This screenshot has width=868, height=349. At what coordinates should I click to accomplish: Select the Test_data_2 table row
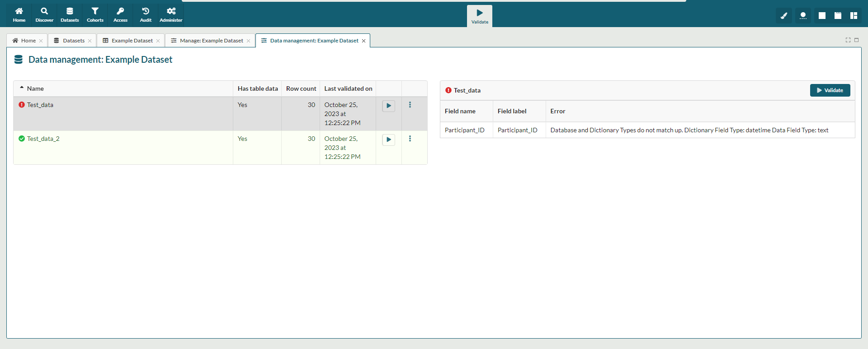pos(122,147)
